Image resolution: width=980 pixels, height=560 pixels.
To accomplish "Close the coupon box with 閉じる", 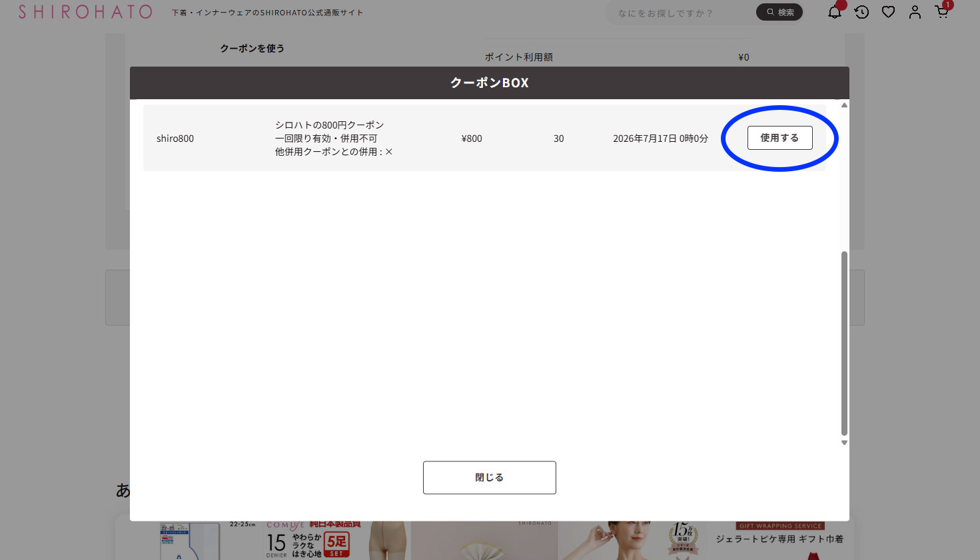I will [x=489, y=477].
